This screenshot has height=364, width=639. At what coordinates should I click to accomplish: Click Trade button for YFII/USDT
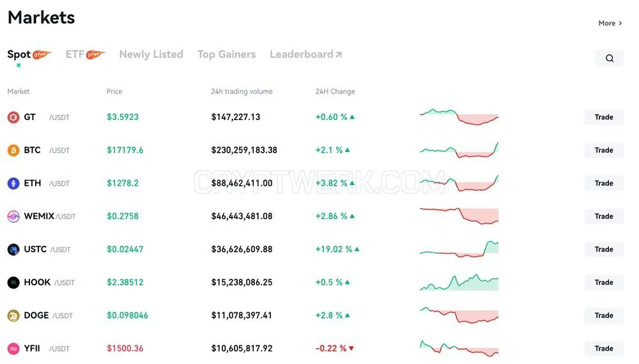coord(604,349)
